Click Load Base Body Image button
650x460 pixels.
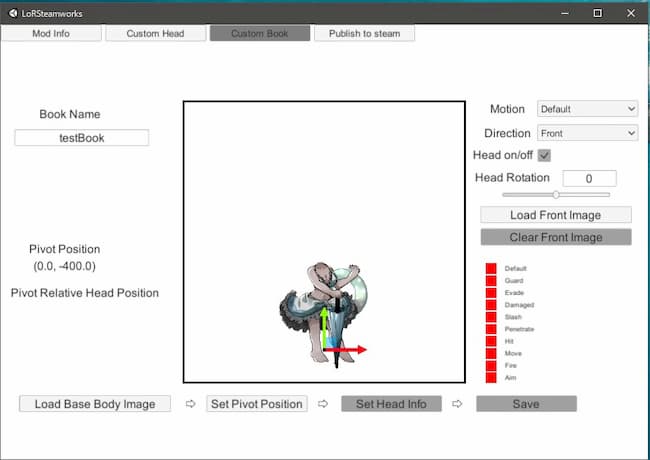pos(95,404)
